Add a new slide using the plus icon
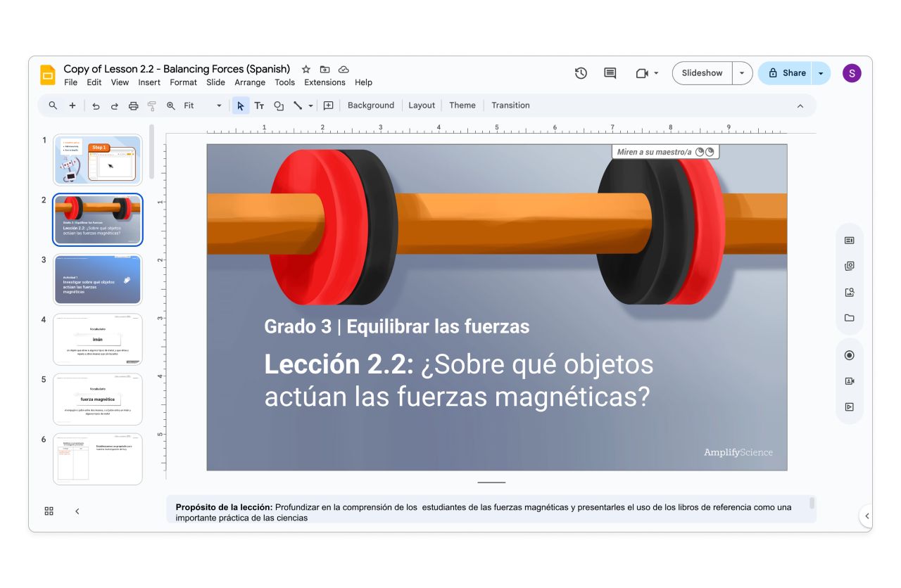 (x=73, y=105)
